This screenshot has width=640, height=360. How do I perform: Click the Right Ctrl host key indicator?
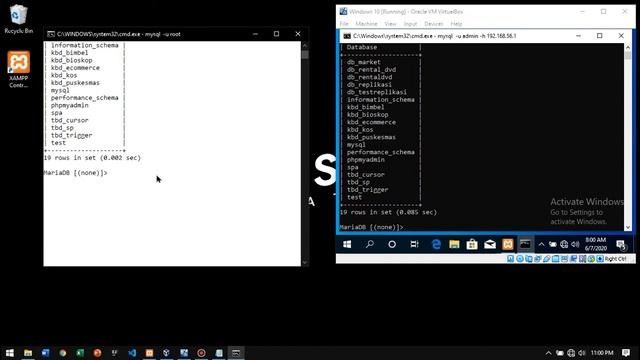tap(615, 259)
